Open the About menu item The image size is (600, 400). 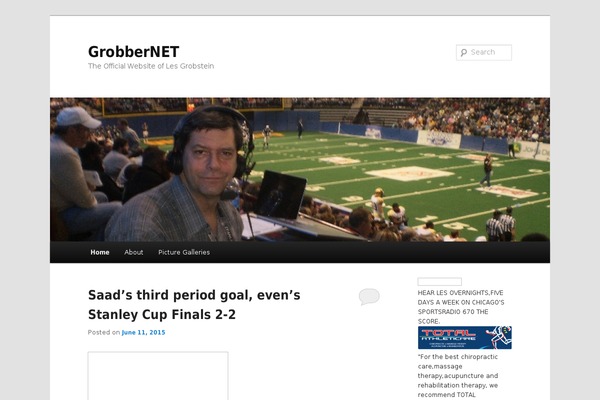point(134,252)
